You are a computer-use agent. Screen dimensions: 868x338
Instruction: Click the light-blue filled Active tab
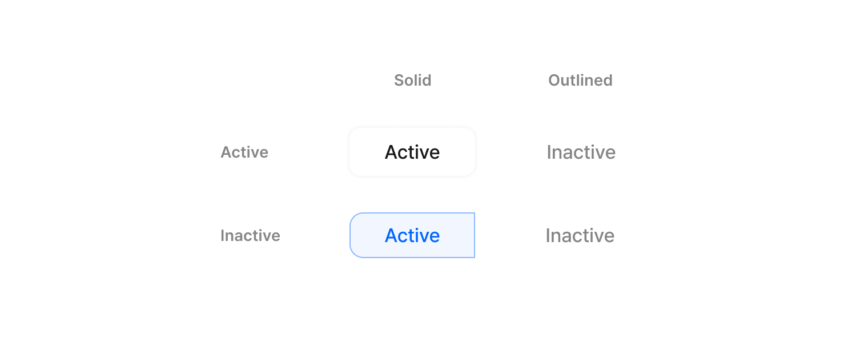click(x=412, y=235)
